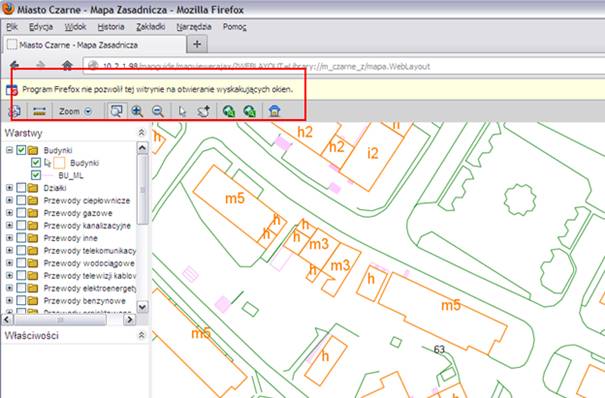605x398 pixels.
Task: Click the layer list scroll left arrow
Action: (7, 320)
